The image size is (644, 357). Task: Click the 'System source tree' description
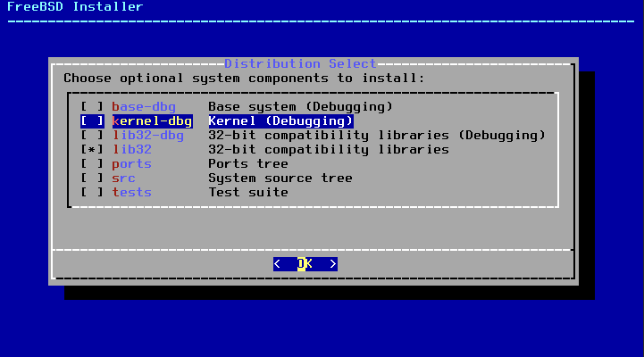tap(280, 178)
